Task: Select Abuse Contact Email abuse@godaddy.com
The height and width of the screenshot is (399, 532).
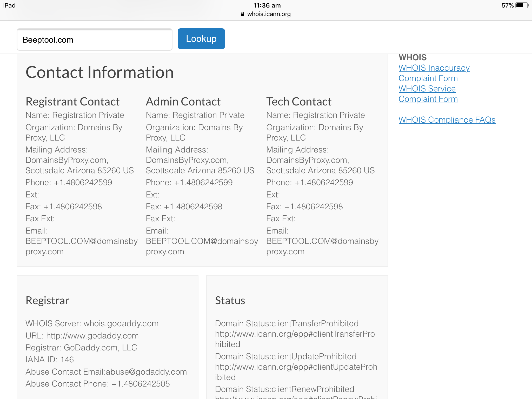Action: pos(106,372)
